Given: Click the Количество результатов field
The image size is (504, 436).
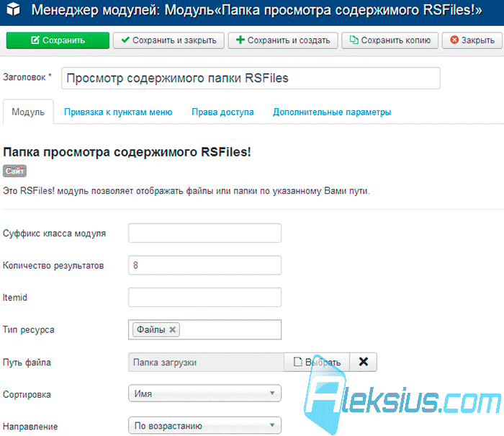Looking at the screenshot, I should coord(204,265).
